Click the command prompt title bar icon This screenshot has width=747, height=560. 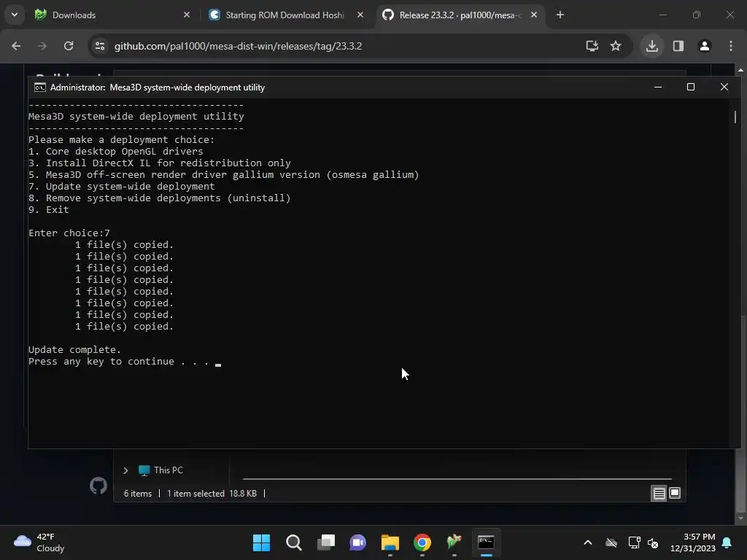click(40, 87)
